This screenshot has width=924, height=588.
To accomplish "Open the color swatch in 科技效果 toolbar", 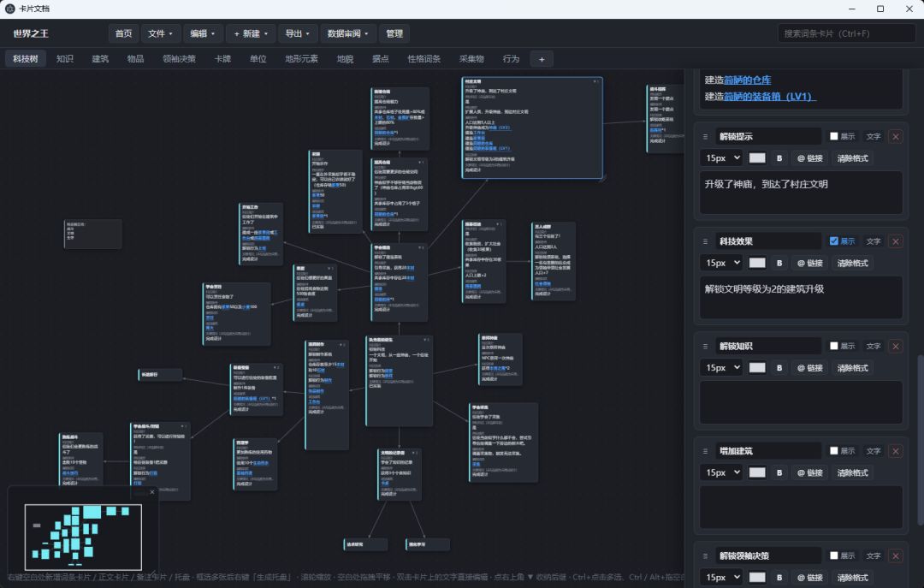I will point(757,263).
